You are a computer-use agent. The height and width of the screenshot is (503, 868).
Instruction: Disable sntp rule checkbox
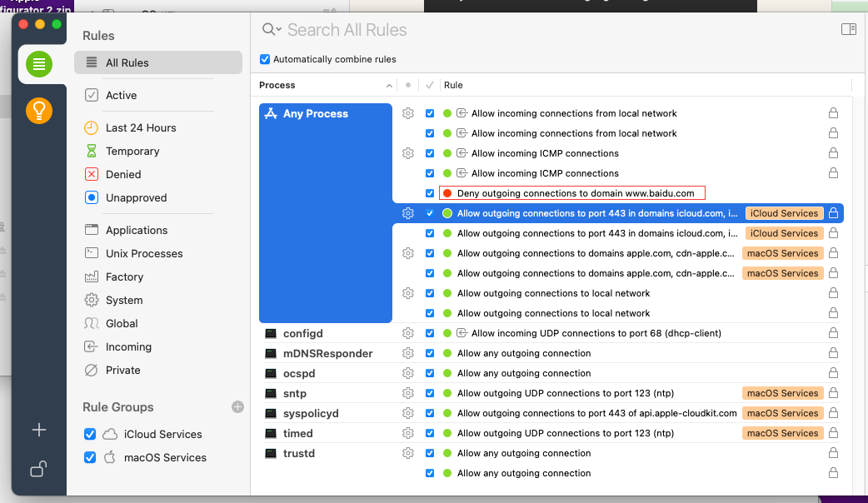[x=430, y=393]
